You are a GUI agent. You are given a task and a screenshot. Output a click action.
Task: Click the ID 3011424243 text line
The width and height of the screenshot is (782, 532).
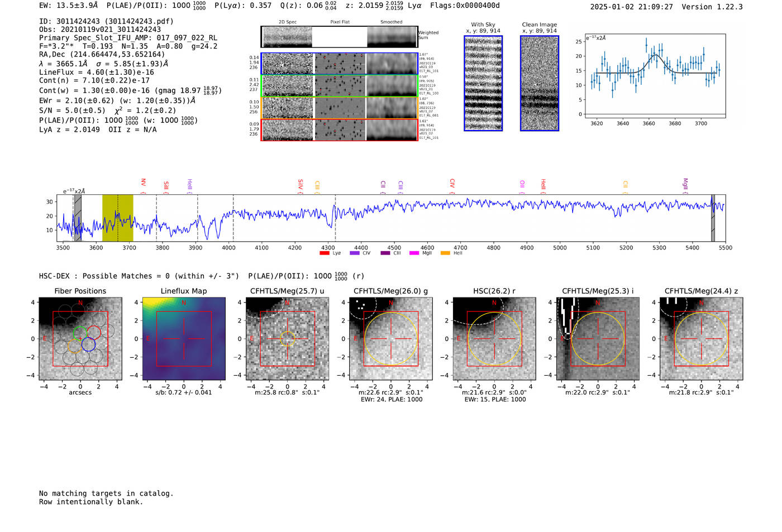coord(106,21)
